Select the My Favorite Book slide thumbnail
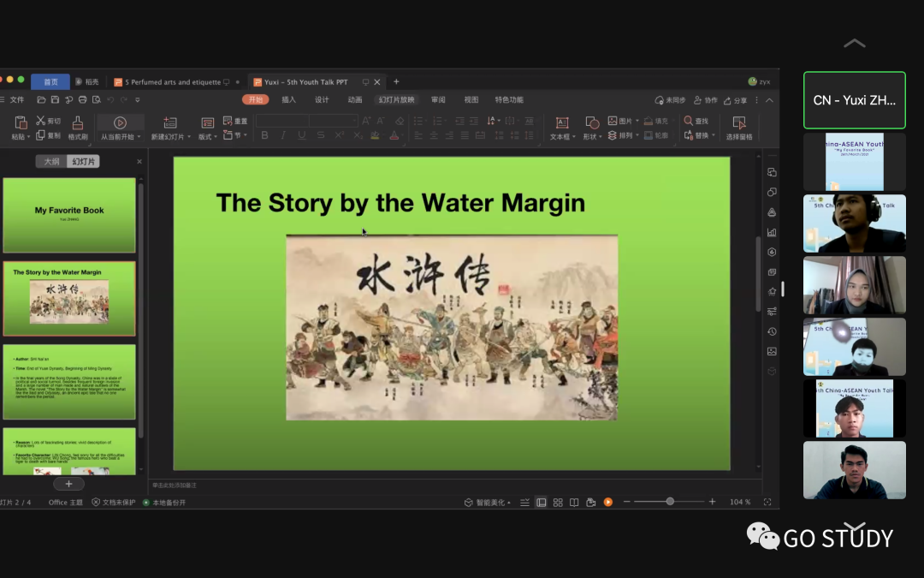Screen dimensions: 924x578 69,215
